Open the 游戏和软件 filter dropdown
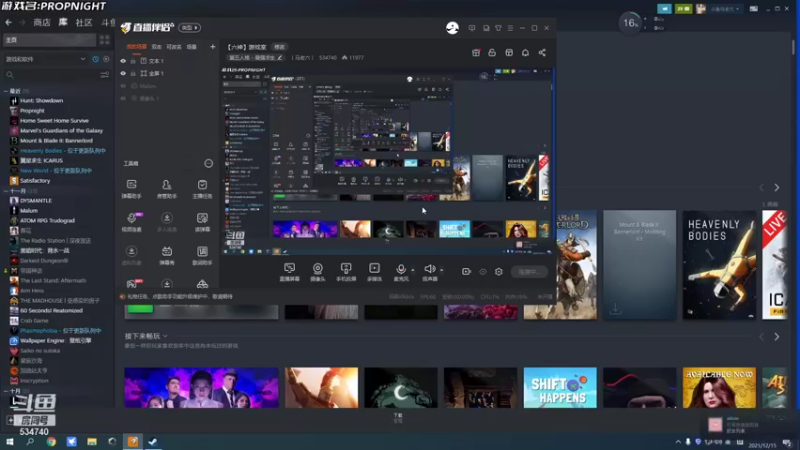Screen dimensions: 800x450 point(45,59)
